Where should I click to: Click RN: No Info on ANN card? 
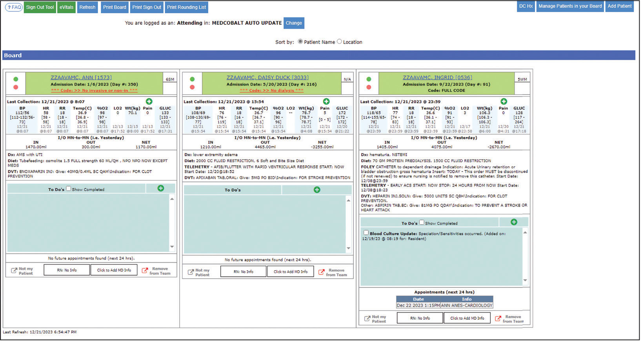pos(67,270)
